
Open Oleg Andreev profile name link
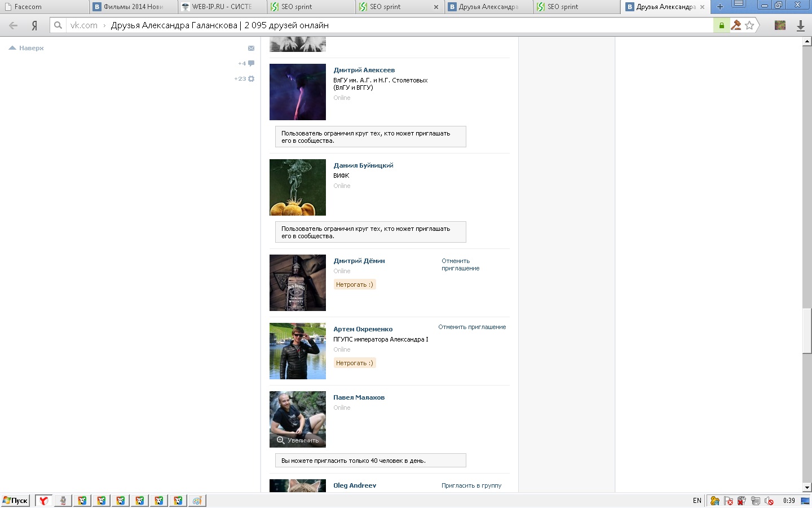355,485
